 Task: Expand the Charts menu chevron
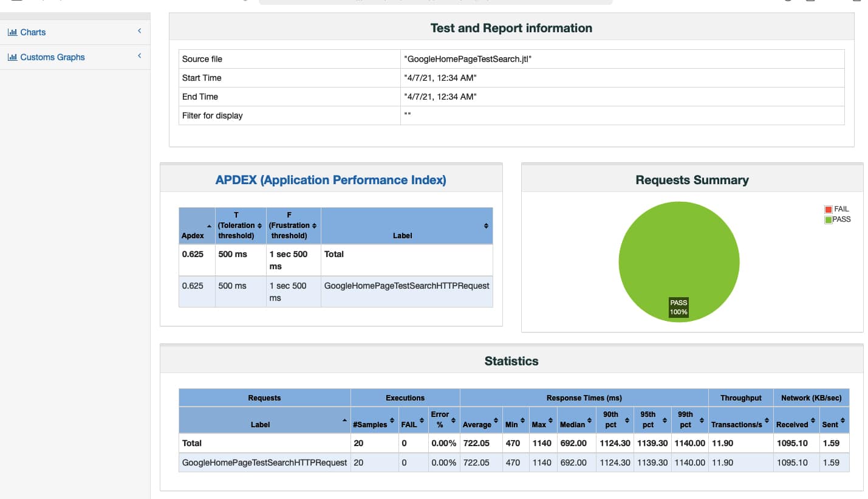tap(139, 31)
